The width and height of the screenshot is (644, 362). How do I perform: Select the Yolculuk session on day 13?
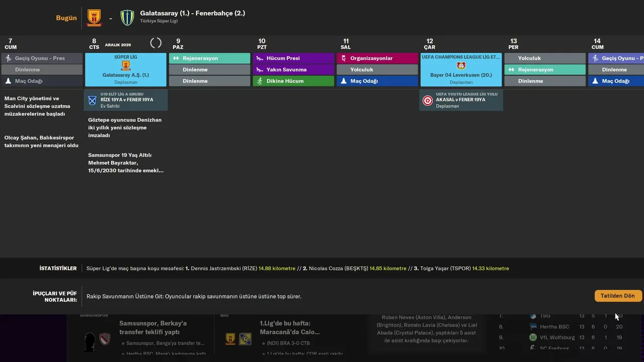pyautogui.click(x=545, y=58)
